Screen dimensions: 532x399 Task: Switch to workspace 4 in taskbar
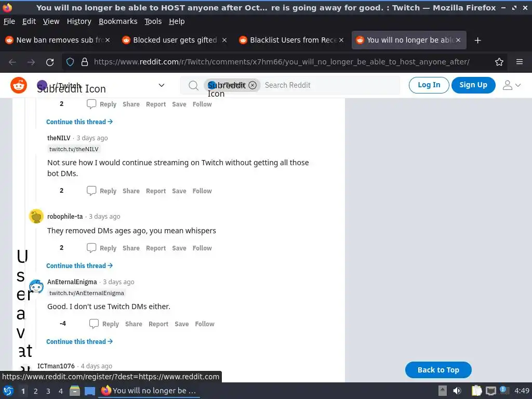tap(60, 391)
